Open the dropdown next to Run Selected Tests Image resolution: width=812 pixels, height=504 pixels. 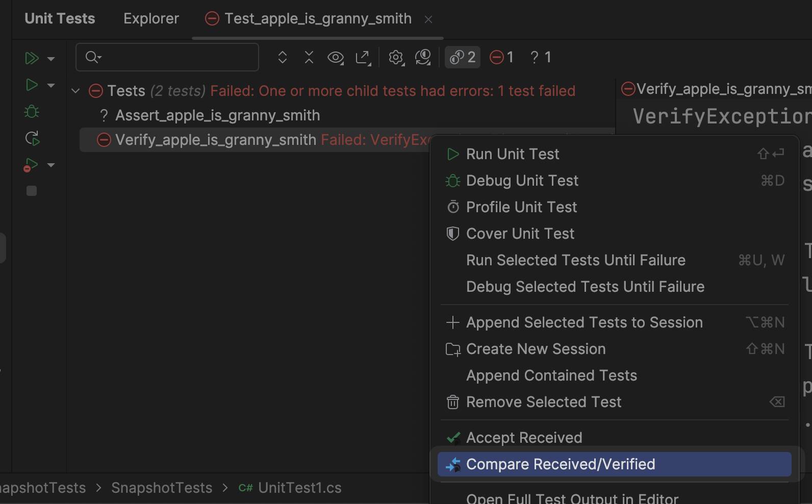tap(51, 85)
